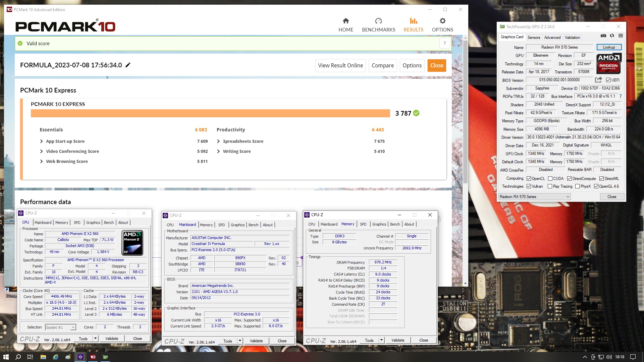The image size is (644, 362).
Task: Open GPU-Z hamburger menu
Action: 621,36
